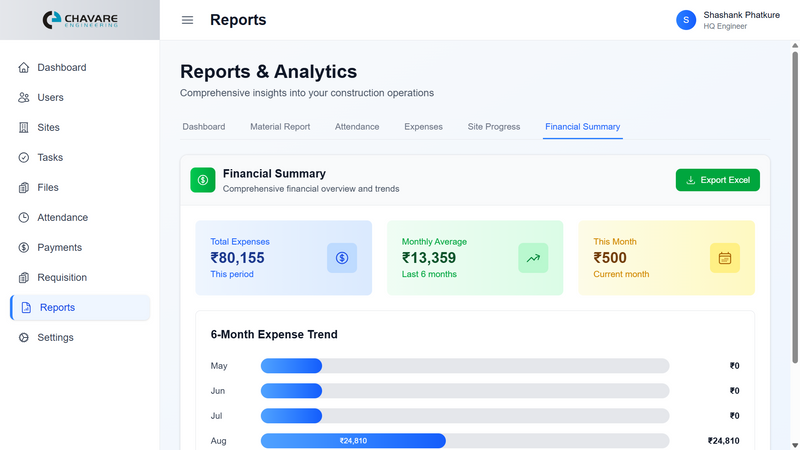Screen dimensions: 800x450
Task: Click the trend arrow icon in Monthly Average
Action: tap(533, 258)
